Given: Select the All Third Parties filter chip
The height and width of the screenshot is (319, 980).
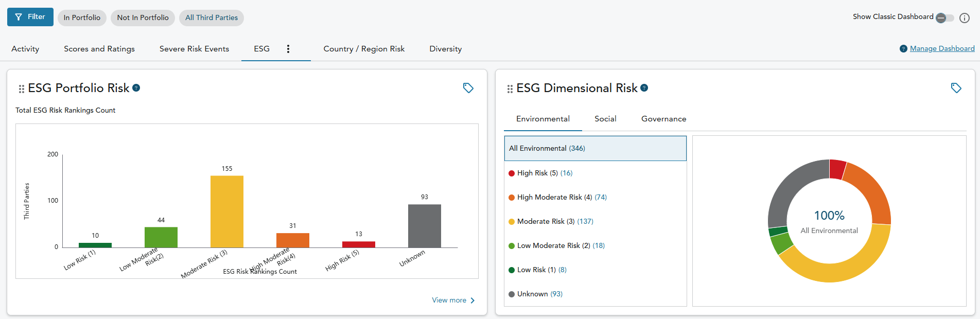Looking at the screenshot, I should click(211, 18).
